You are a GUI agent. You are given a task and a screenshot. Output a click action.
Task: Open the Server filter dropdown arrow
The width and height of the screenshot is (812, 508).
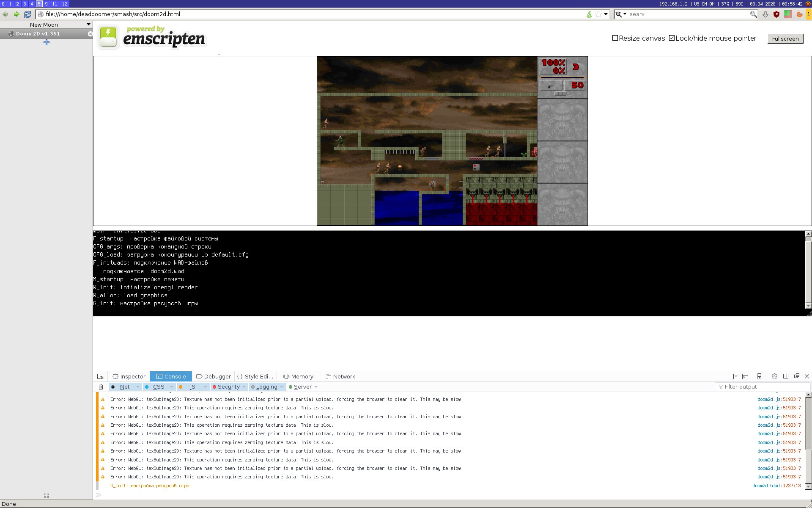tap(316, 387)
